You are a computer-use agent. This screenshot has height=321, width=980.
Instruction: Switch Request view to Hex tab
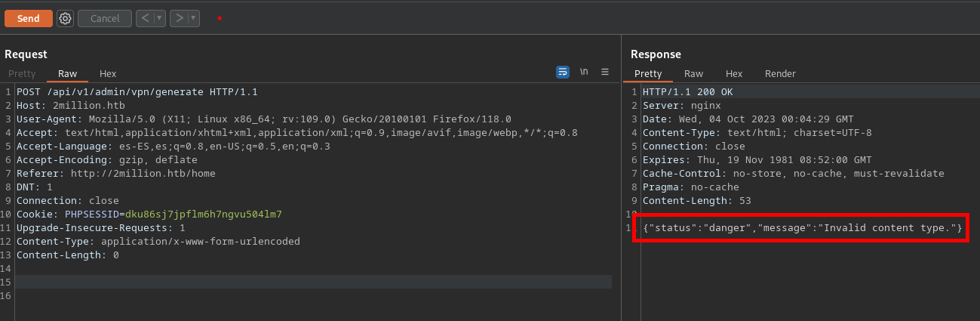click(x=108, y=74)
